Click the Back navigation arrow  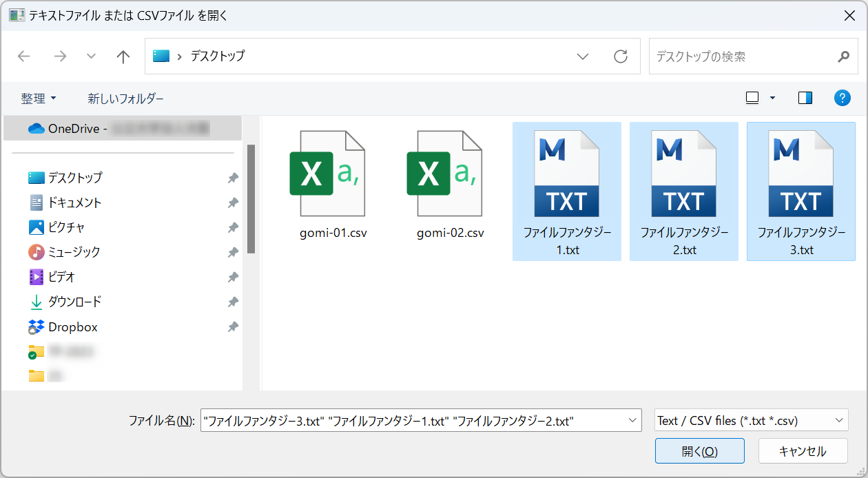pyautogui.click(x=24, y=56)
